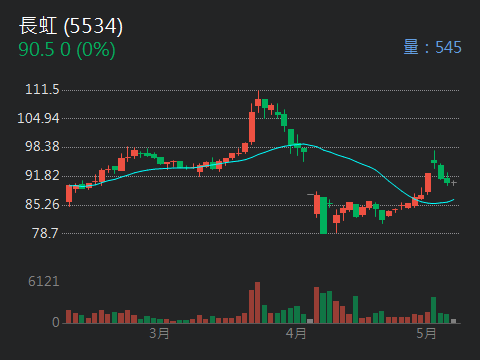Click the highest candlestick near 111.5 peak
This screenshot has width=480, height=360.
pyautogui.click(x=258, y=102)
